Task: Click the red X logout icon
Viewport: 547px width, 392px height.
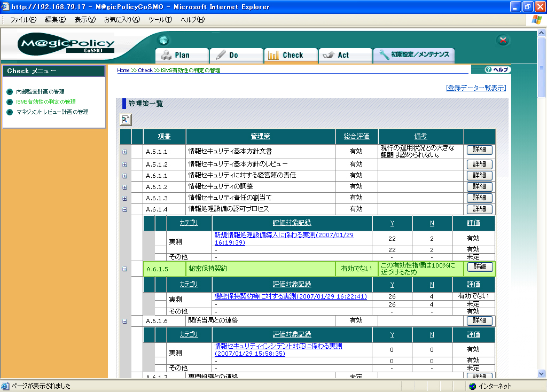Action: click(x=503, y=40)
